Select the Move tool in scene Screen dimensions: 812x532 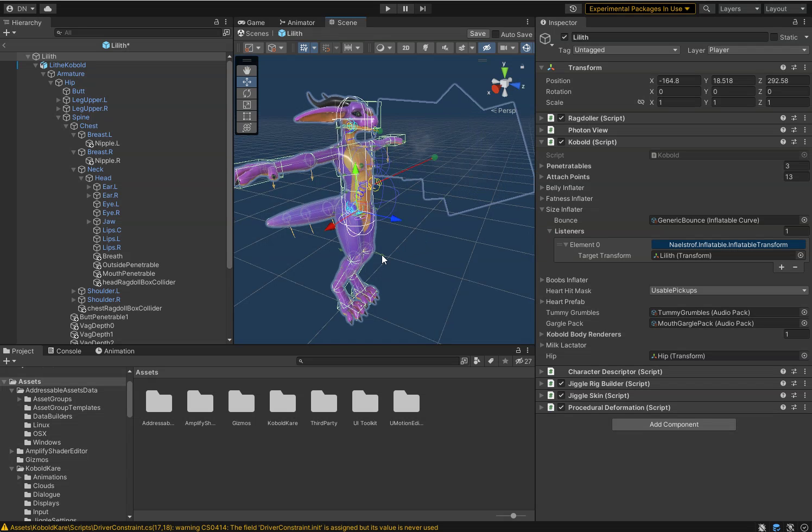(247, 81)
